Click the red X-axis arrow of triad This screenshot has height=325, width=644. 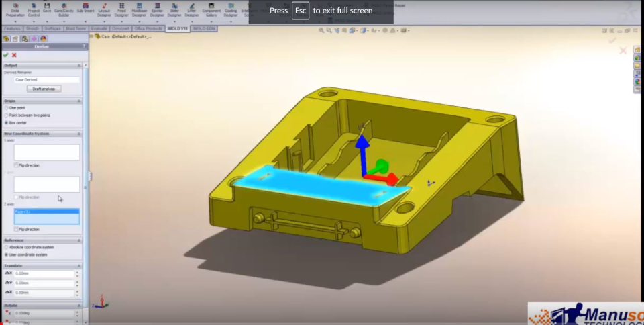383,179
